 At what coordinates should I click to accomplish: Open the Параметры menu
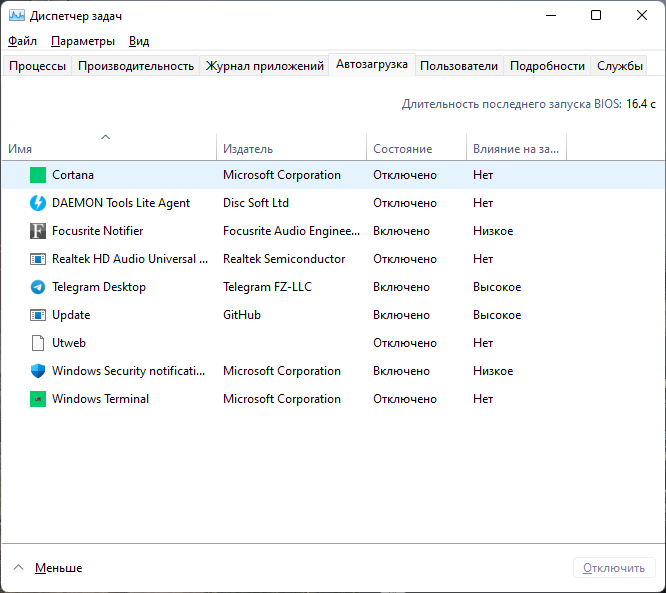pyautogui.click(x=83, y=41)
